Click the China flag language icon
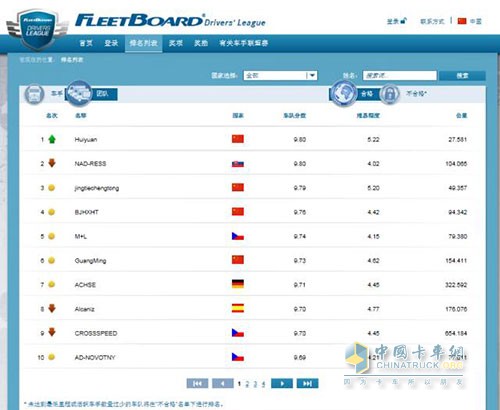Viewport: 500px width, 410px height. point(462,21)
